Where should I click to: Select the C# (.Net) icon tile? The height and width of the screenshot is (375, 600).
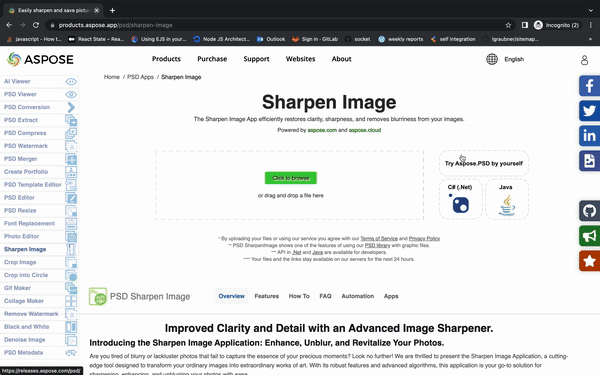coord(460,199)
